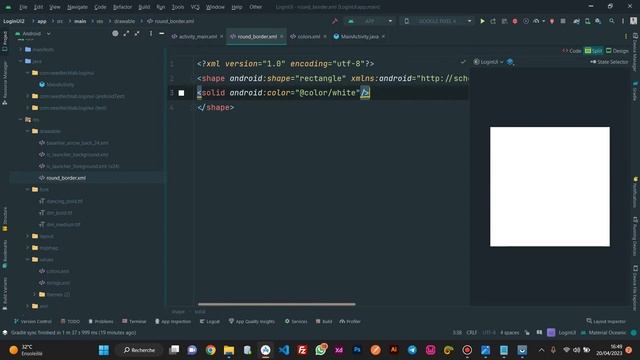Open the Build menu

click(144, 7)
